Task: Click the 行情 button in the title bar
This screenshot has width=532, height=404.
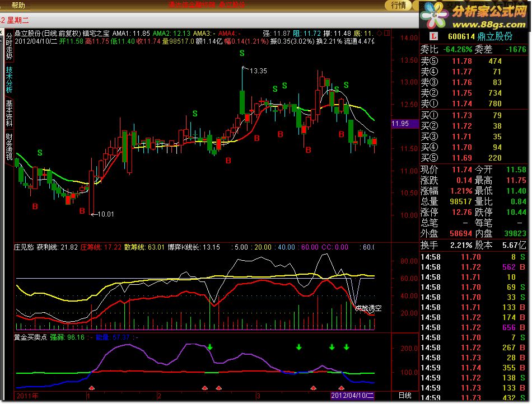Action: click(x=398, y=5)
